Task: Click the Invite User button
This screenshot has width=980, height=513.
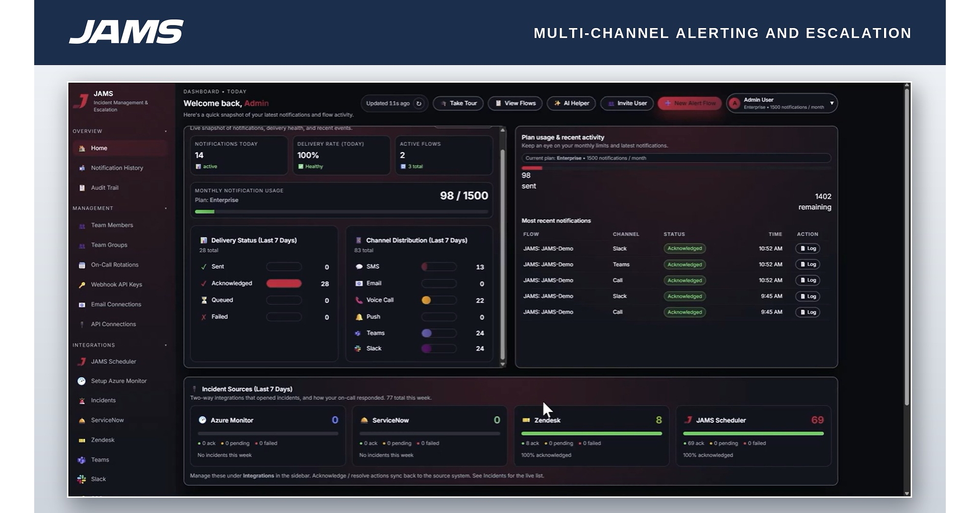Action: [627, 103]
